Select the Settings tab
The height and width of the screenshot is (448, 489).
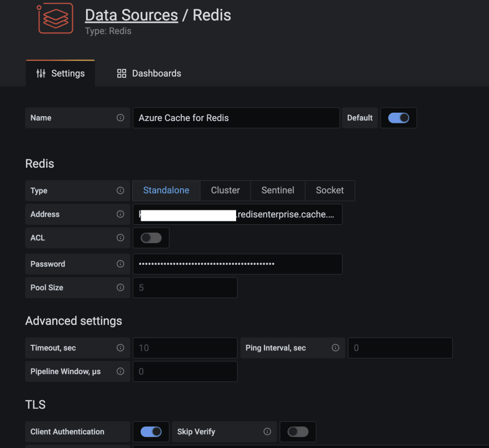point(61,73)
